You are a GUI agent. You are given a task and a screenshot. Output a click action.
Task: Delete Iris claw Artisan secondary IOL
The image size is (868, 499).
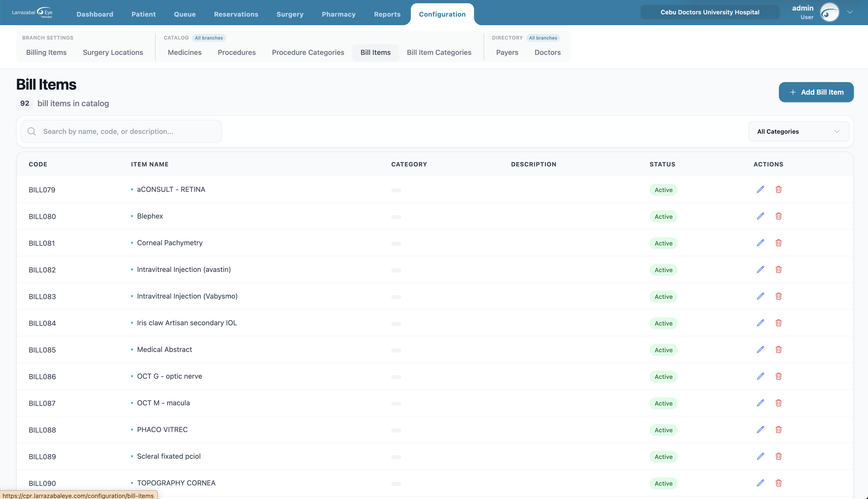tap(779, 323)
